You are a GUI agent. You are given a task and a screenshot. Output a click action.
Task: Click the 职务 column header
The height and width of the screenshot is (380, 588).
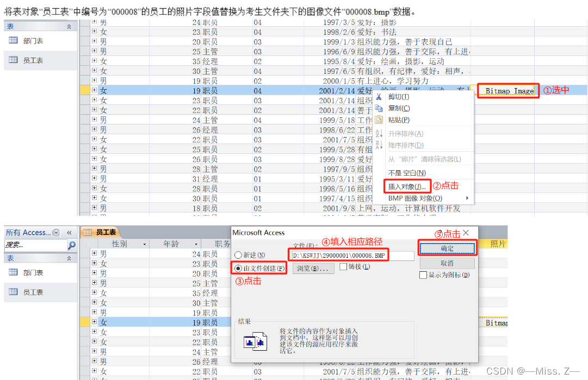(x=222, y=244)
